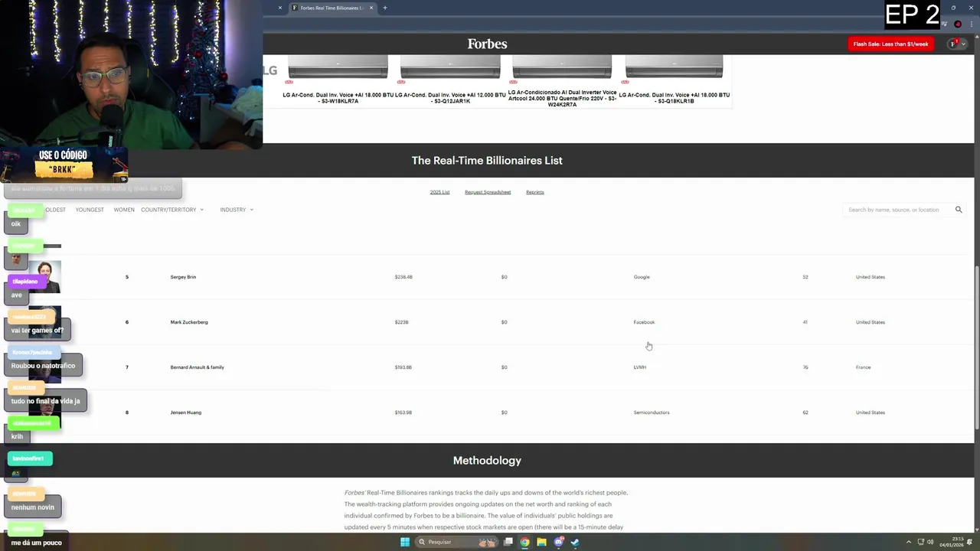Open the LG 12.000 BTU S3-Q12JAR1K ad
The image size is (980, 551).
[x=450, y=80]
